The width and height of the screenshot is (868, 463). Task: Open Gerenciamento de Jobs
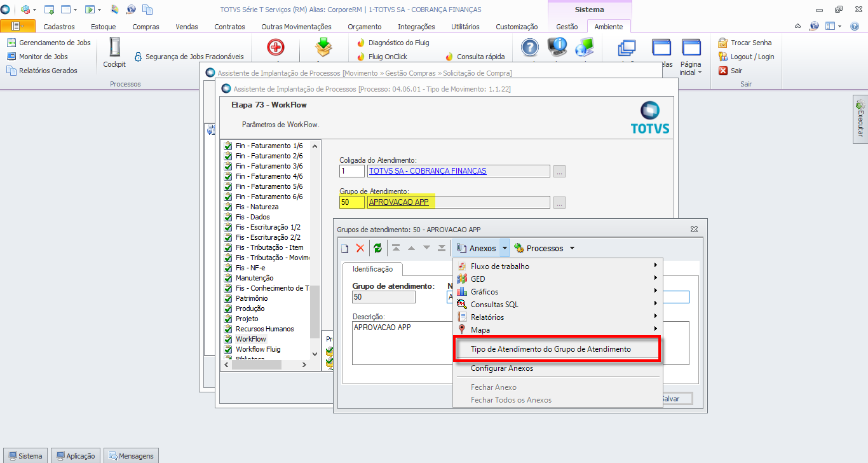[x=49, y=43]
